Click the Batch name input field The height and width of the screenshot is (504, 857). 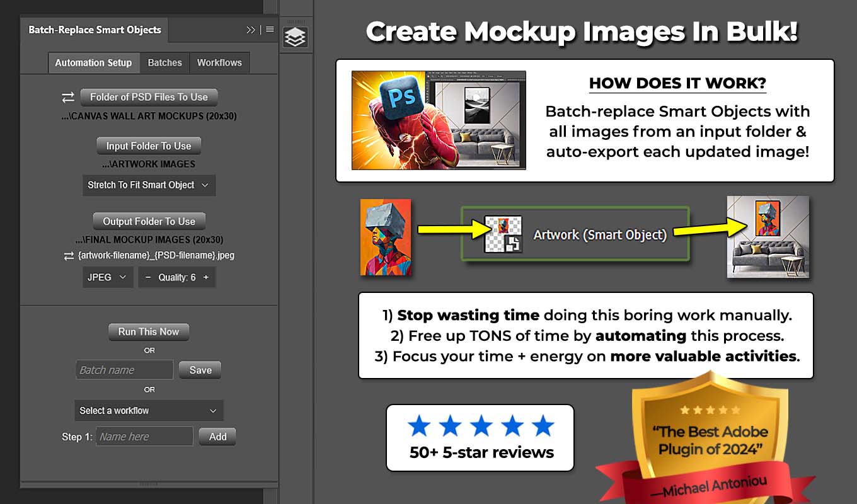click(124, 370)
